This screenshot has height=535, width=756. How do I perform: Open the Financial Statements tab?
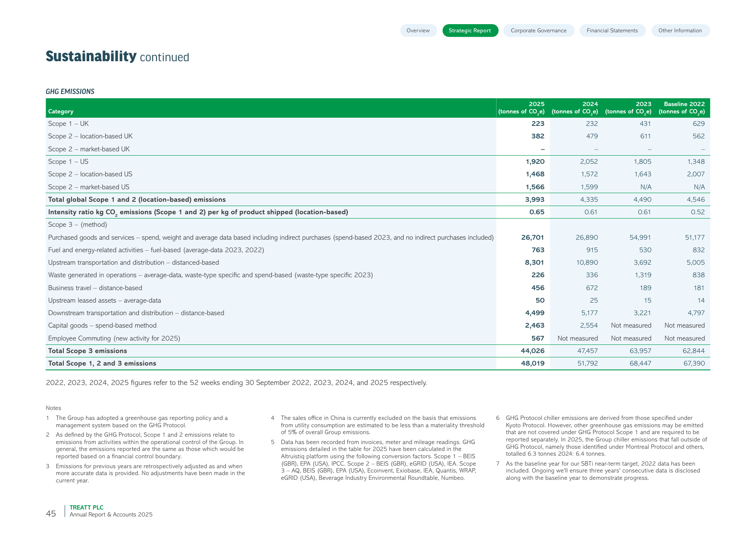point(612,31)
